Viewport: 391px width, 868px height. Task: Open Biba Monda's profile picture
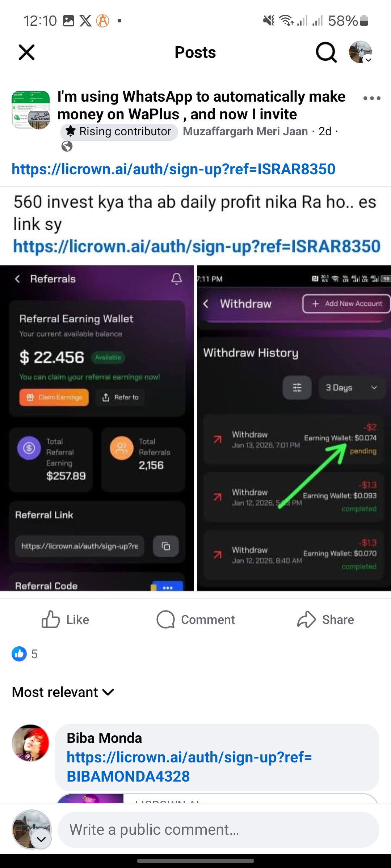click(x=30, y=743)
